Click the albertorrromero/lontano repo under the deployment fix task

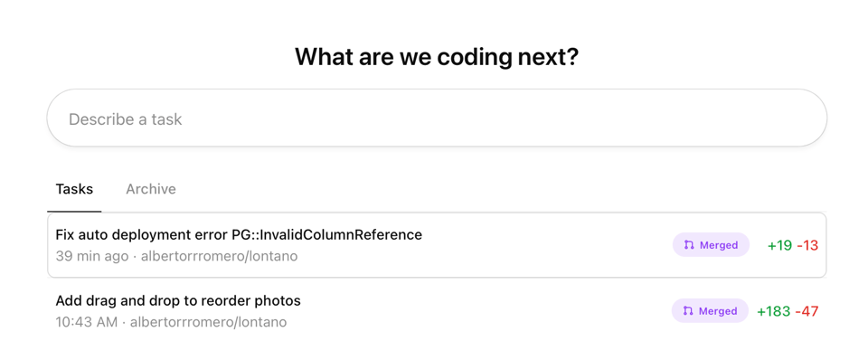pyautogui.click(x=219, y=256)
